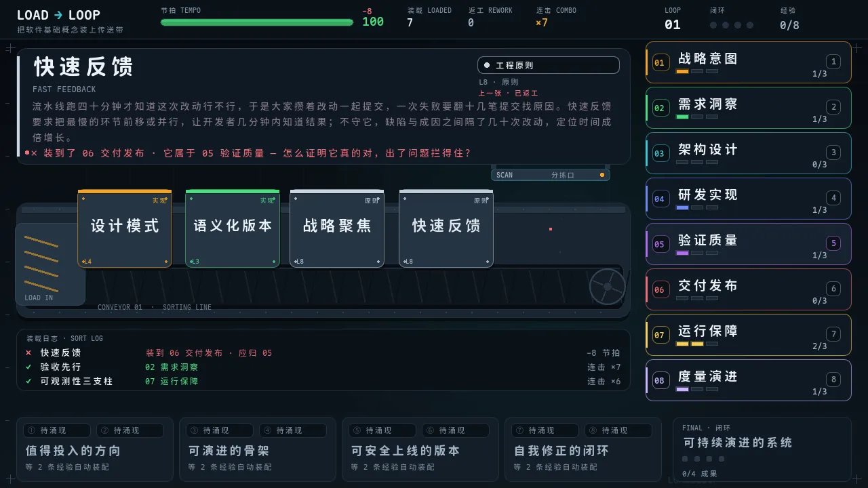This screenshot has width=868, height=488.
Task: Open the 可演进的骨架 milestone card
Action: 258,449
